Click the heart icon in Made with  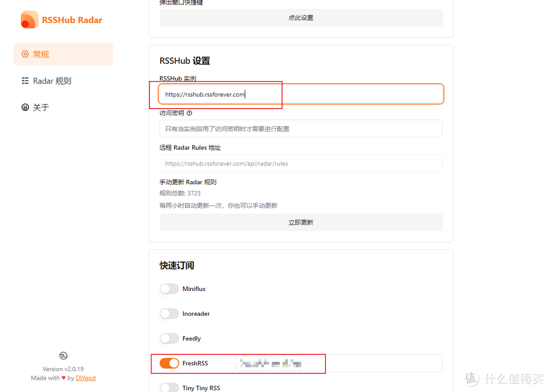64,378
